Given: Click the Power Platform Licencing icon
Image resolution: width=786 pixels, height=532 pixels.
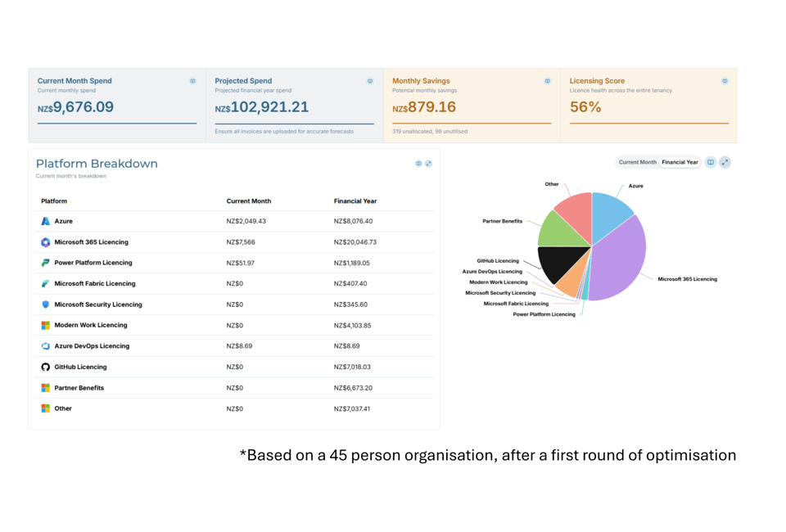Looking at the screenshot, I should pos(46,263).
